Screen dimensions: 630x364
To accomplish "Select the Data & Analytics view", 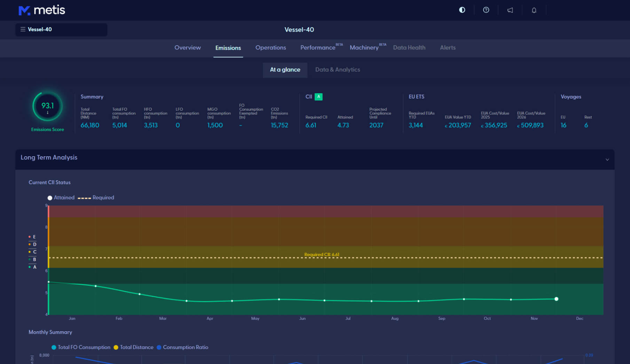I will coord(337,70).
